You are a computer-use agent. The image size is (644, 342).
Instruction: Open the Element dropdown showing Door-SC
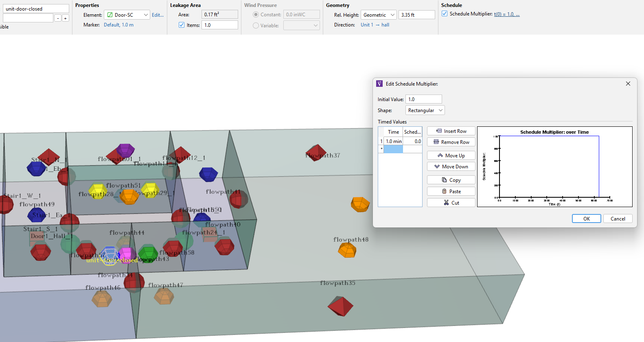[x=127, y=15]
